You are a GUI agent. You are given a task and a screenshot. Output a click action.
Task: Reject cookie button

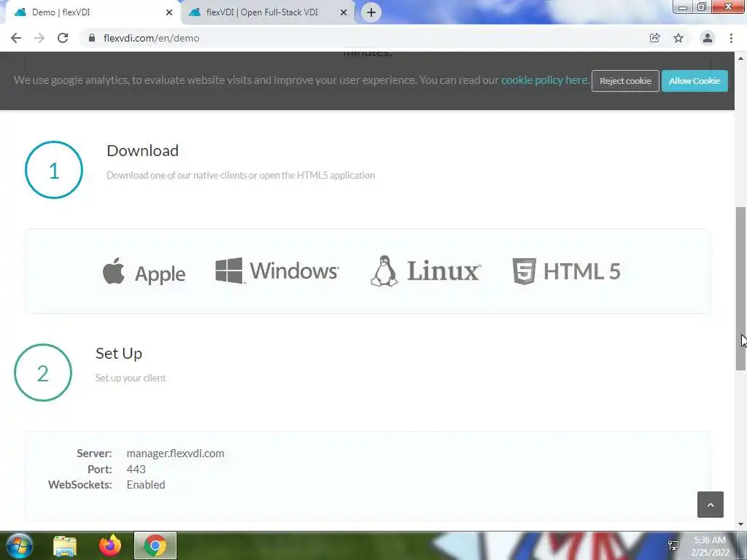625,81
